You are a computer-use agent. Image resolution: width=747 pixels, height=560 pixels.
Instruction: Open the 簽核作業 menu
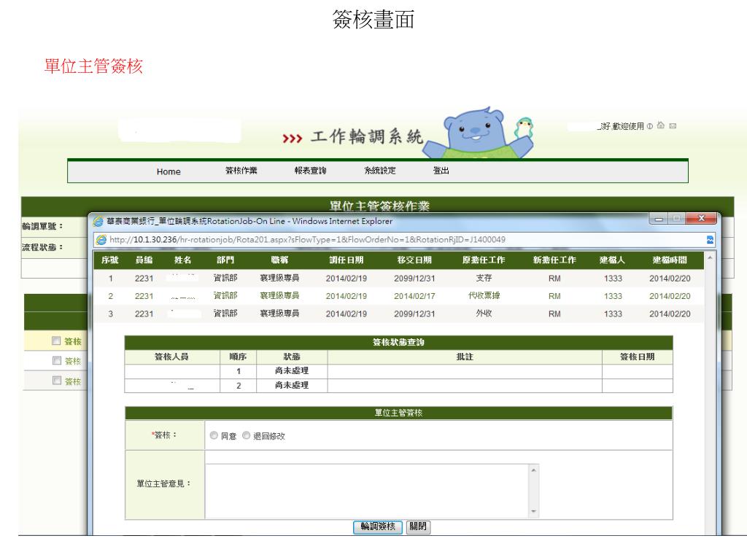pos(241,171)
